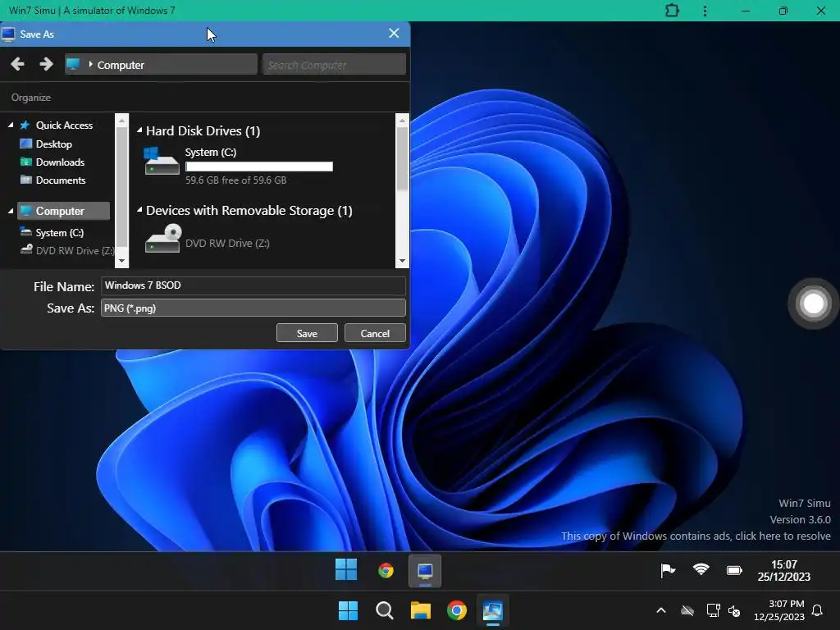Open the simulator Start button
840x630 pixels.
[x=346, y=570]
